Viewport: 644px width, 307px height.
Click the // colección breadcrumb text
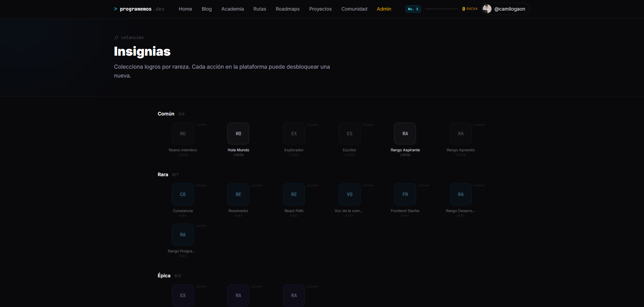[129, 38]
